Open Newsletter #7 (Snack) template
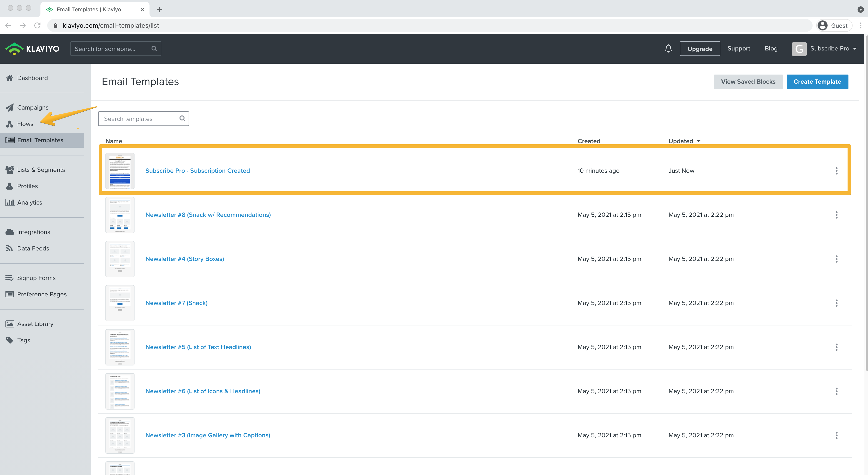 176,303
